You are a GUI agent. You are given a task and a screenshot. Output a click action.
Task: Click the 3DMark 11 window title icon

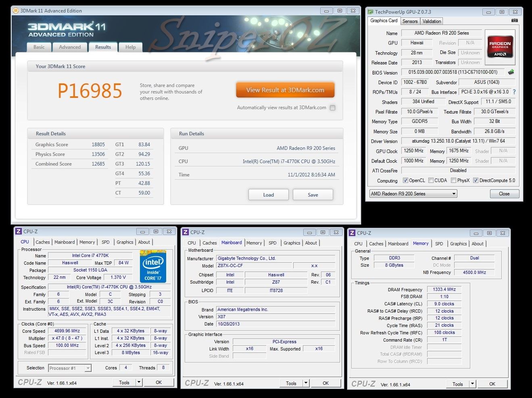click(x=16, y=10)
